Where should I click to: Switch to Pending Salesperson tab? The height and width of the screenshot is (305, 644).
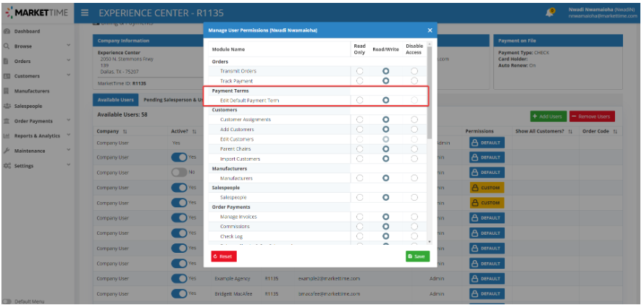click(173, 100)
